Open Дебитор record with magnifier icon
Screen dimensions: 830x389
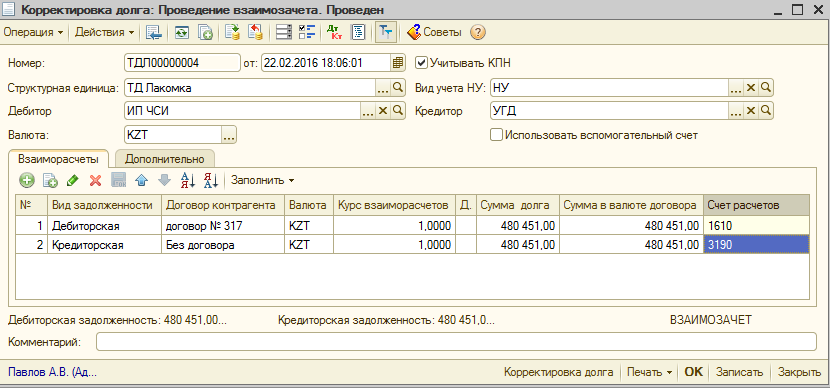pyautogui.click(x=398, y=111)
